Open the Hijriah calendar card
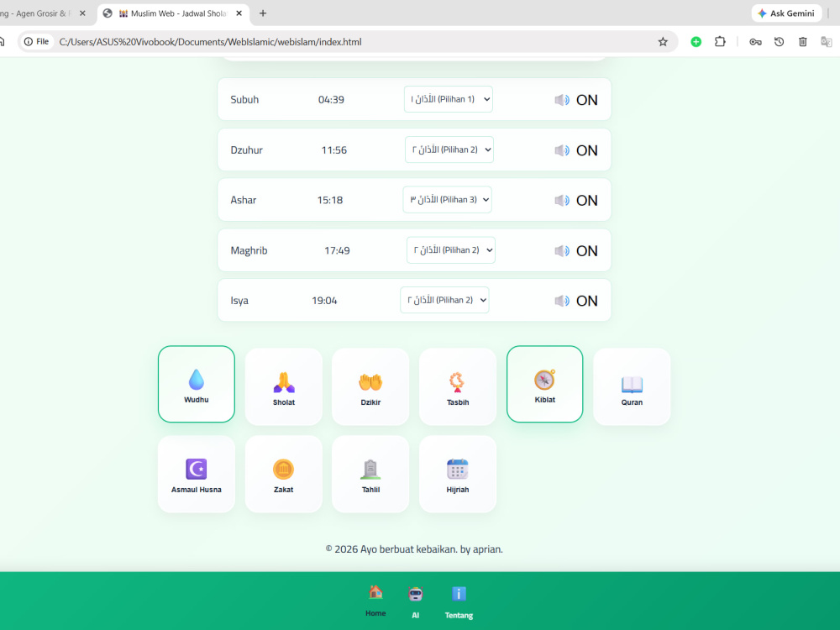The height and width of the screenshot is (630, 840). click(458, 474)
